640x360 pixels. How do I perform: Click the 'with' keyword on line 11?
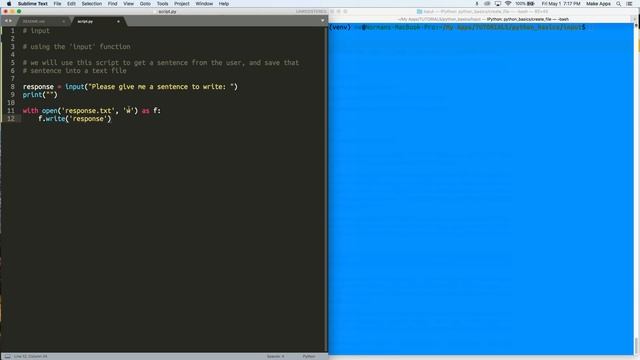click(x=30, y=111)
